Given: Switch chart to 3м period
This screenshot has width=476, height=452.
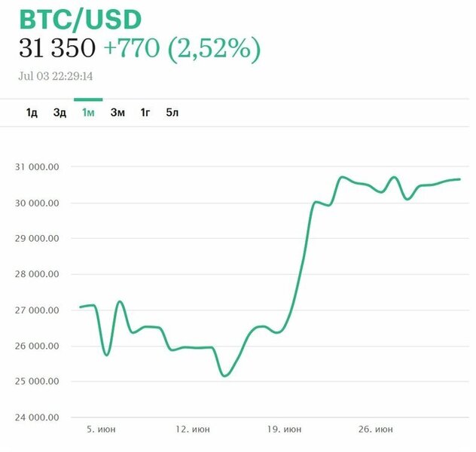Looking at the screenshot, I should coord(117,113).
